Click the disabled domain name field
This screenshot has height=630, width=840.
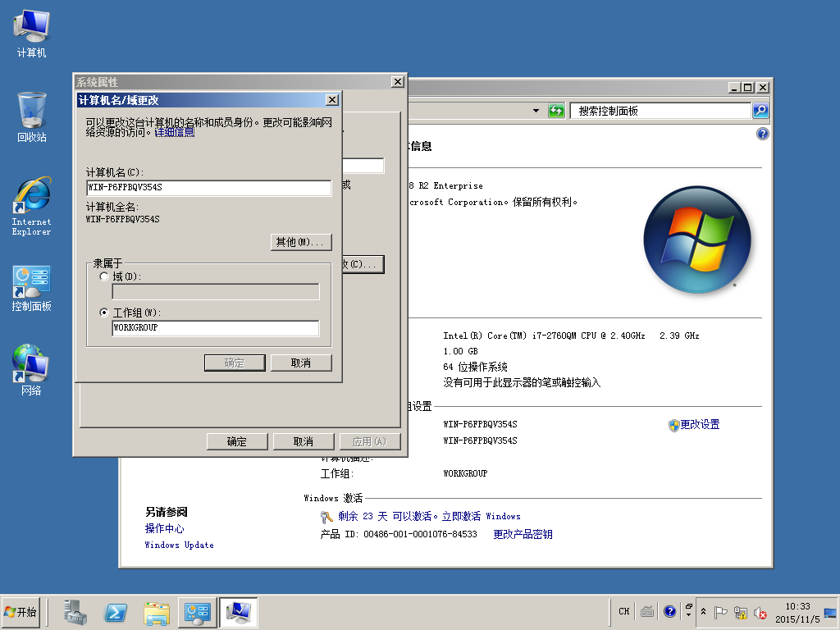[216, 292]
